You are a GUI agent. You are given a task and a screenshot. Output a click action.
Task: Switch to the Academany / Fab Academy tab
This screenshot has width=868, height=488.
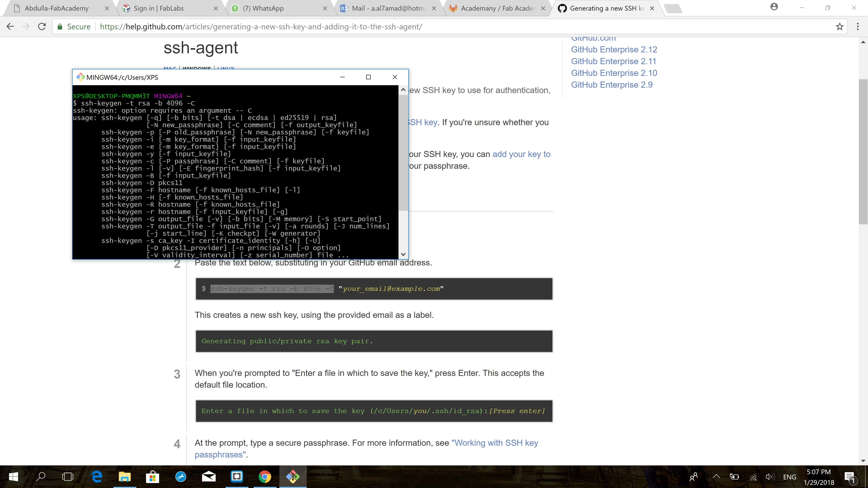(x=497, y=8)
